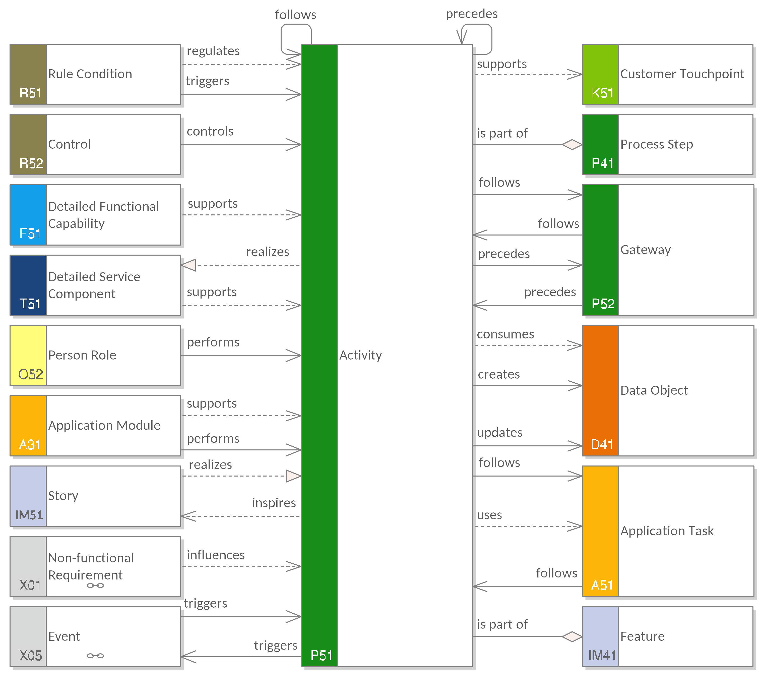This screenshot has height=700, width=764.
Task: Click the Feature label
Action: click(642, 636)
